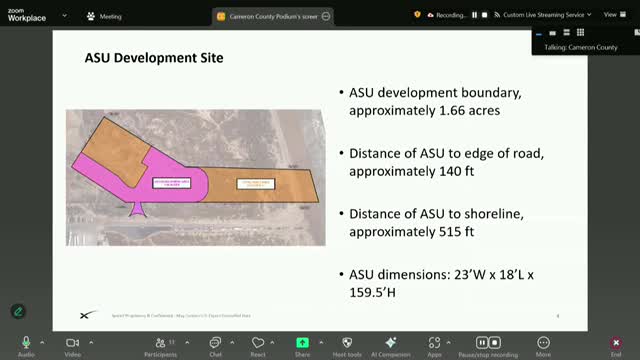Click Talking: Cameron County label
Screen dimensions: 640x360
click(x=581, y=47)
